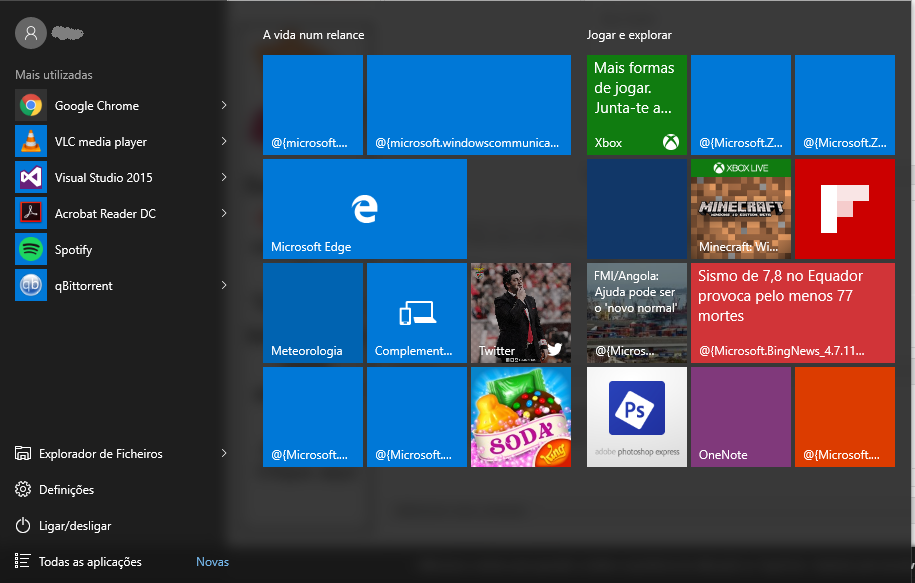915x583 pixels.
Task: Open the Xbox tile
Action: [637, 105]
